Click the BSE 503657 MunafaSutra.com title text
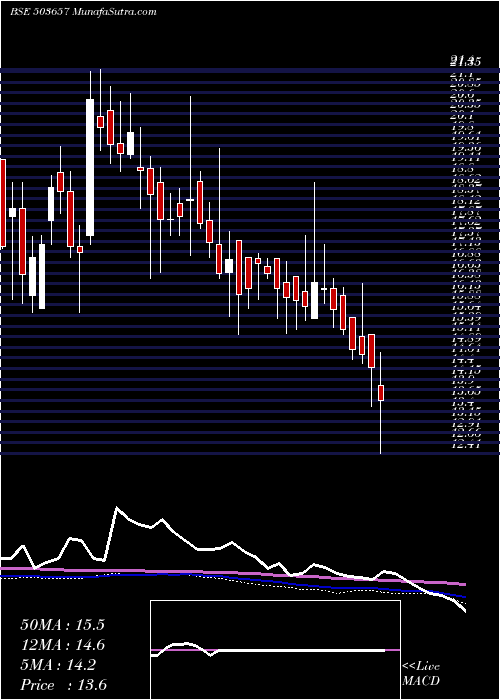This screenshot has height=700, width=500. pyautogui.click(x=83, y=12)
